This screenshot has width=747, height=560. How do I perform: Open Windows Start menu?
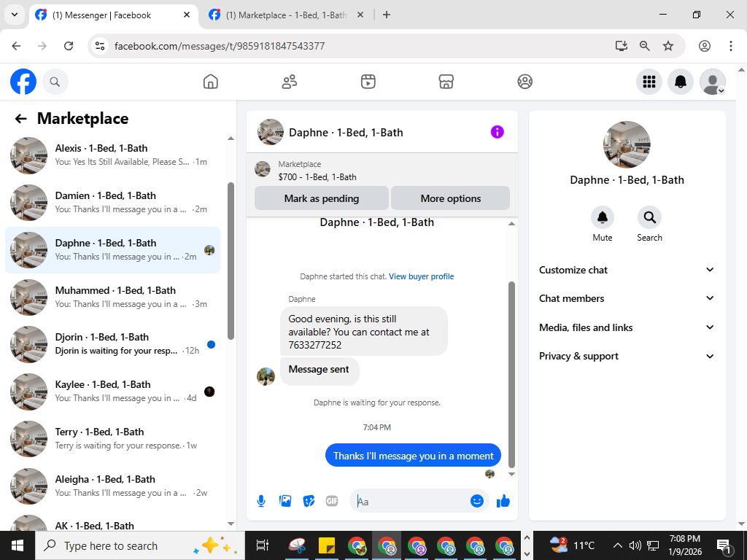point(18,545)
